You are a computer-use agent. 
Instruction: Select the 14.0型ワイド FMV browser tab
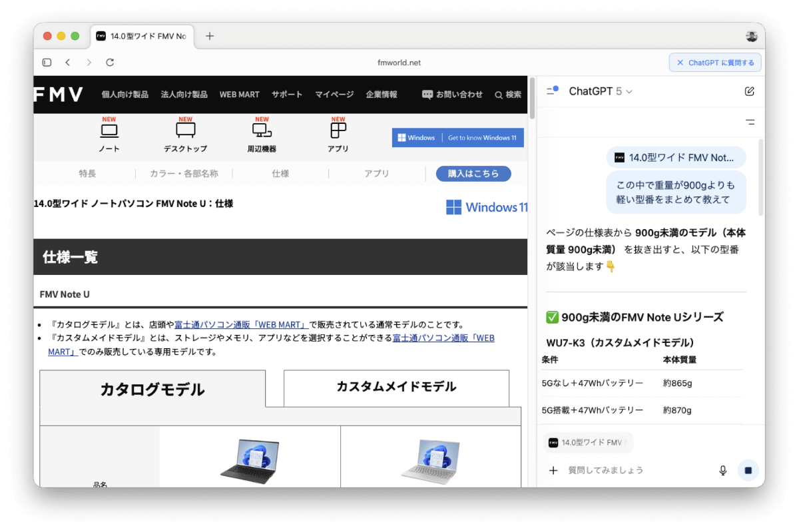pyautogui.click(x=142, y=36)
